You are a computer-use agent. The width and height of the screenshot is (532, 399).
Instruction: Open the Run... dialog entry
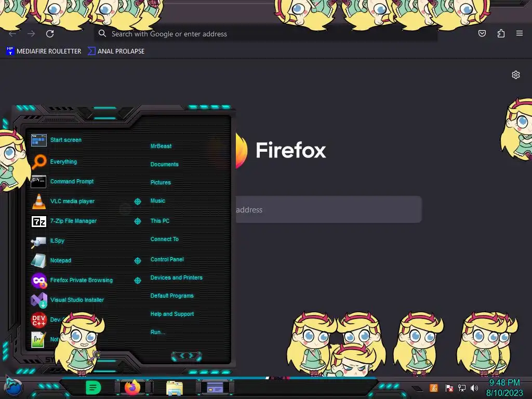pos(158,332)
